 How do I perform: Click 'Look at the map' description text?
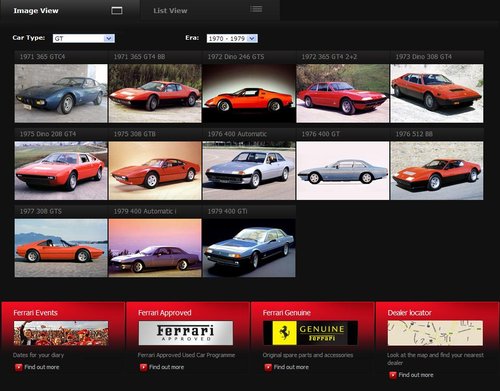click(x=435, y=359)
